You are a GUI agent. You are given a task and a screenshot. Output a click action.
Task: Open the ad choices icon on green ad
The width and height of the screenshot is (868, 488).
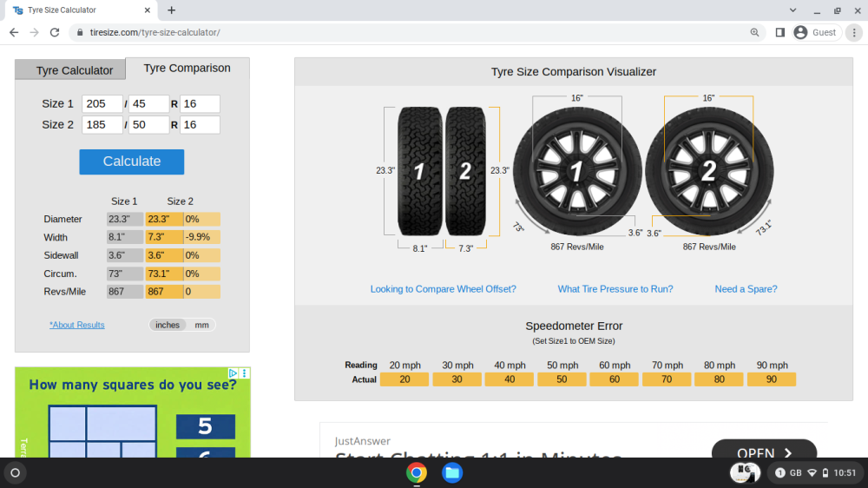click(x=233, y=373)
